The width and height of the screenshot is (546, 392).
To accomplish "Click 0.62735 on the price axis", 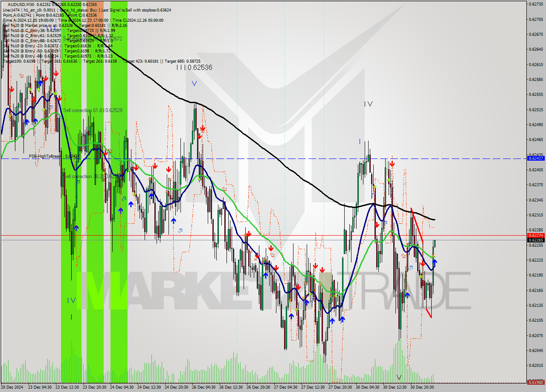I will coord(536,4).
